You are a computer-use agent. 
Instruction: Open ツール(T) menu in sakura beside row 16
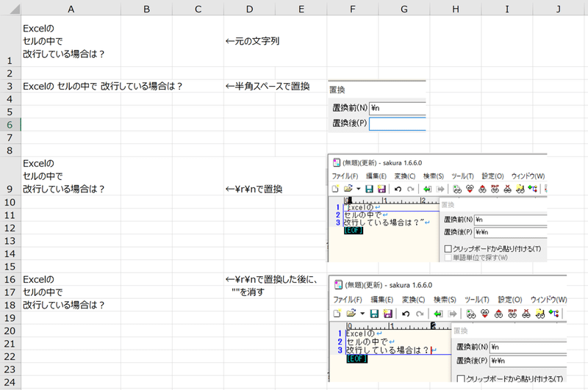(477, 300)
